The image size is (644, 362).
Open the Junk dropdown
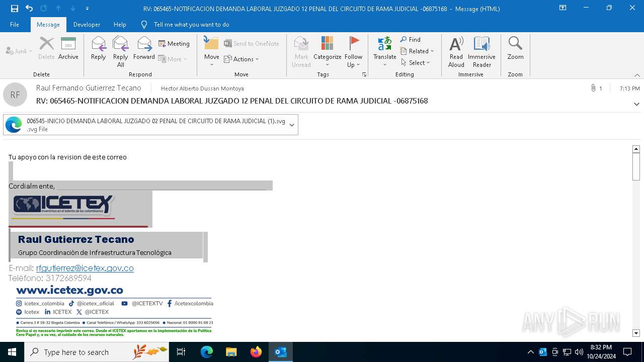pyautogui.click(x=19, y=51)
